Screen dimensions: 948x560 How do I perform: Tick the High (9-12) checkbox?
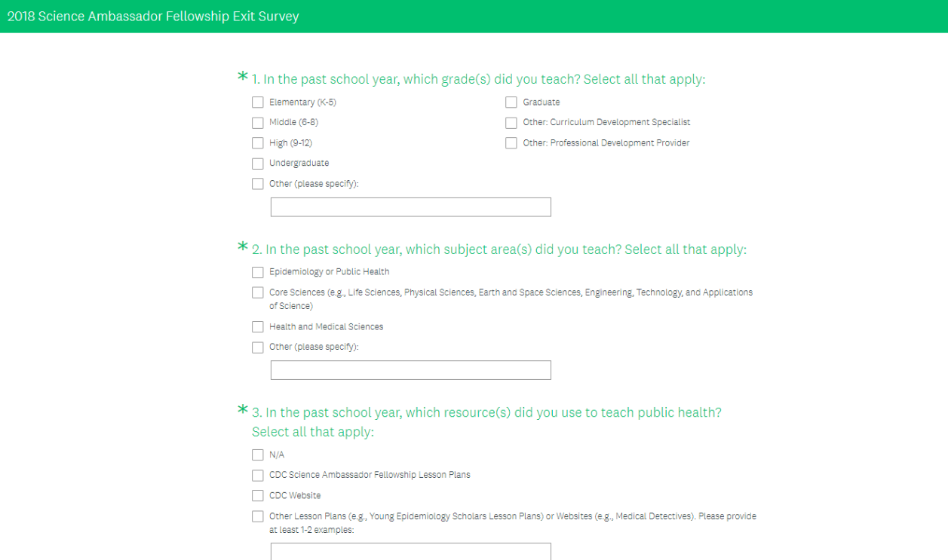point(258,143)
